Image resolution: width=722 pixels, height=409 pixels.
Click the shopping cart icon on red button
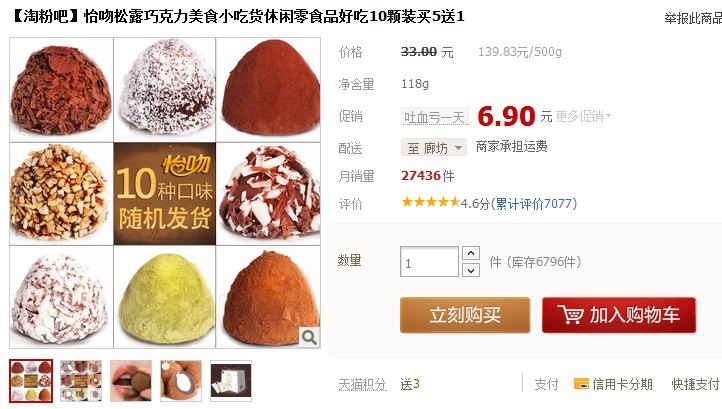570,315
